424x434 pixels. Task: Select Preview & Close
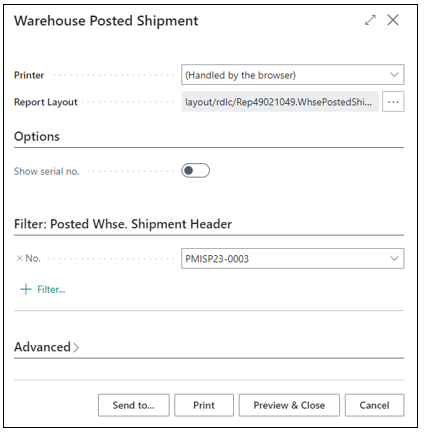289,405
